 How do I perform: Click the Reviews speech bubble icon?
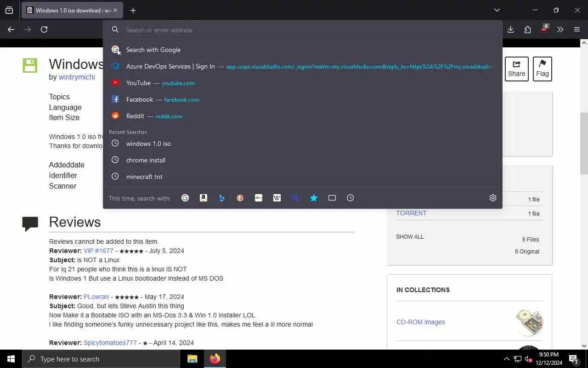point(30,224)
